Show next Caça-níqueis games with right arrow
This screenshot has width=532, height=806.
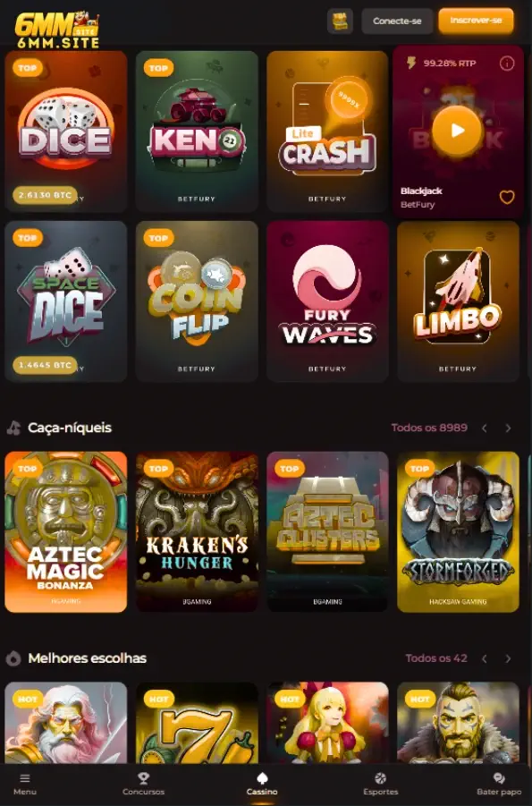pyautogui.click(x=508, y=428)
